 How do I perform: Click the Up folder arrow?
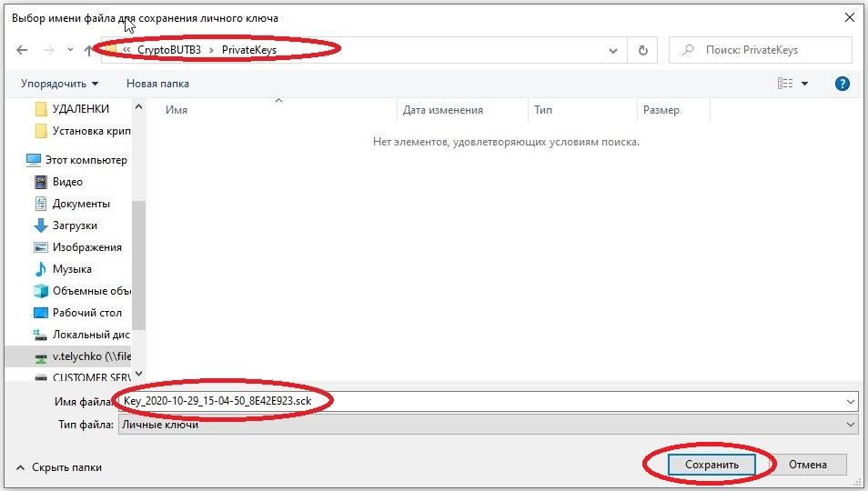87,50
